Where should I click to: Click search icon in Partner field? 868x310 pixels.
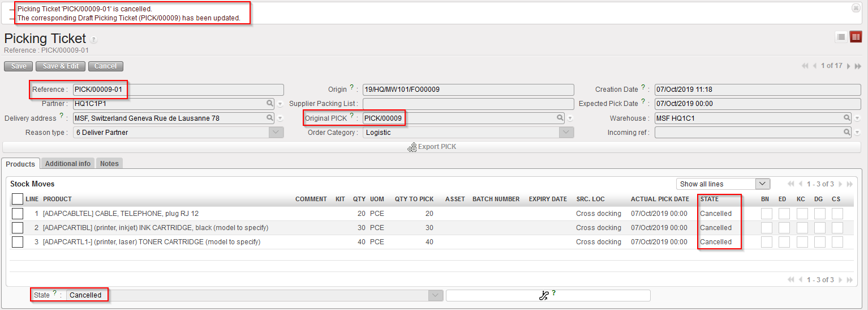[x=270, y=104]
